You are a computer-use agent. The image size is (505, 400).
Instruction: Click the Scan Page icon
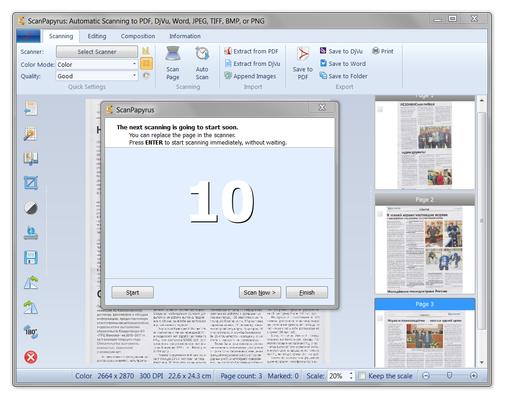point(173,53)
